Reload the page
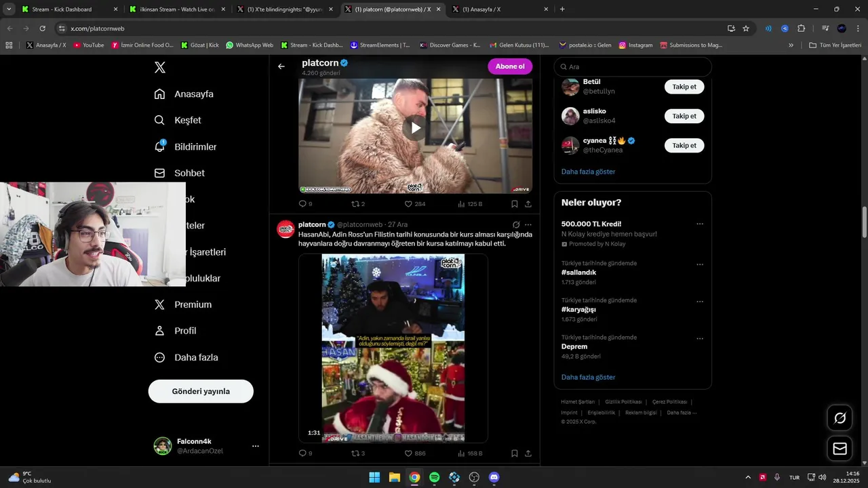 (42, 28)
